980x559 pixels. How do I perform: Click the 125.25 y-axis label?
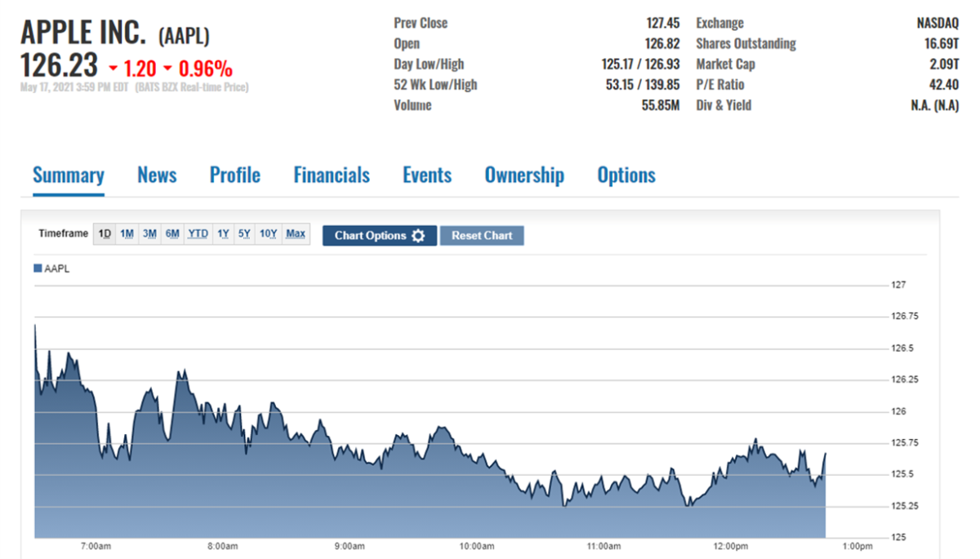[903, 506]
